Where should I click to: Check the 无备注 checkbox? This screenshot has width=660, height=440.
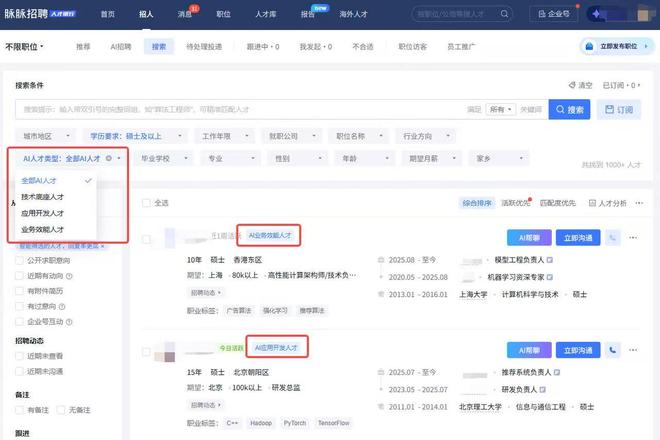point(61,410)
